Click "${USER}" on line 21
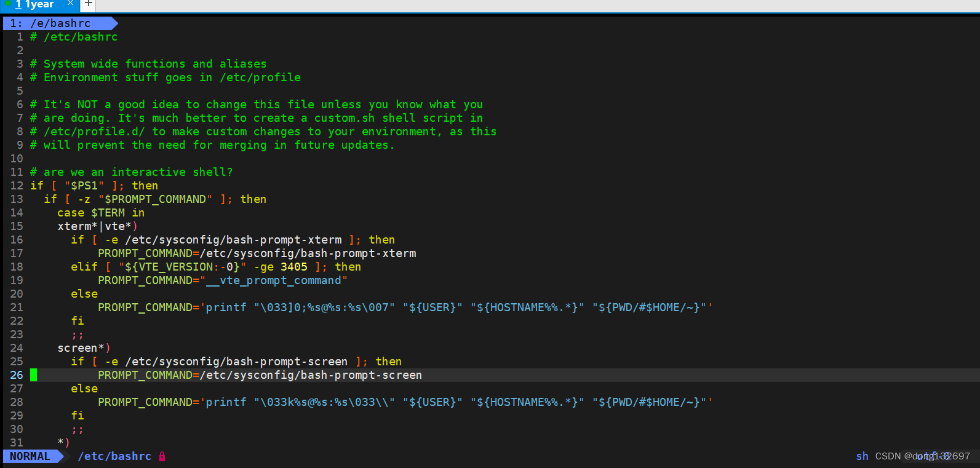Image resolution: width=980 pixels, height=468 pixels. tap(432, 307)
